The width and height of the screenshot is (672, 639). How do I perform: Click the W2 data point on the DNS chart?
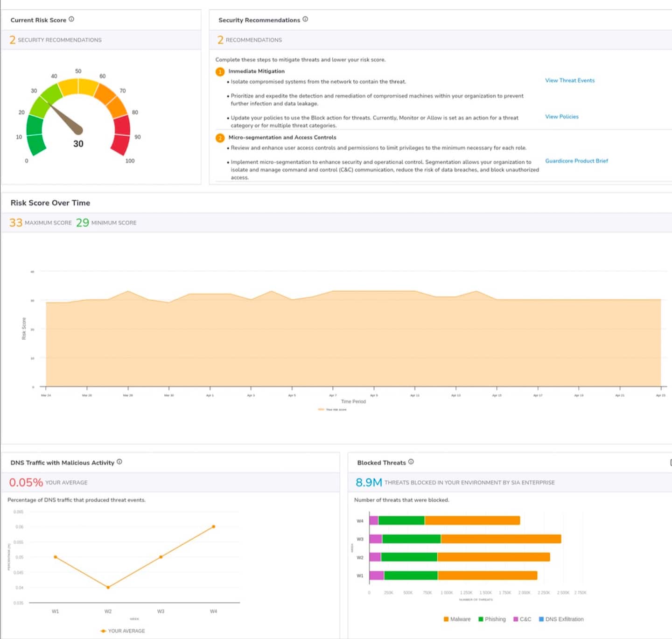click(108, 587)
